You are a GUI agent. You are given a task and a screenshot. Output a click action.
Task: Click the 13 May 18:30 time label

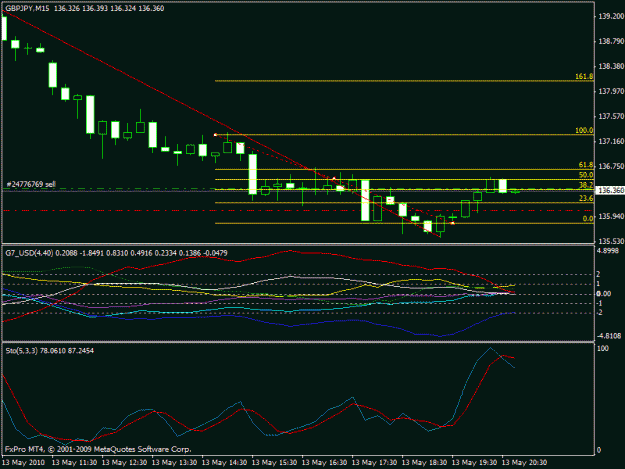coord(424,462)
